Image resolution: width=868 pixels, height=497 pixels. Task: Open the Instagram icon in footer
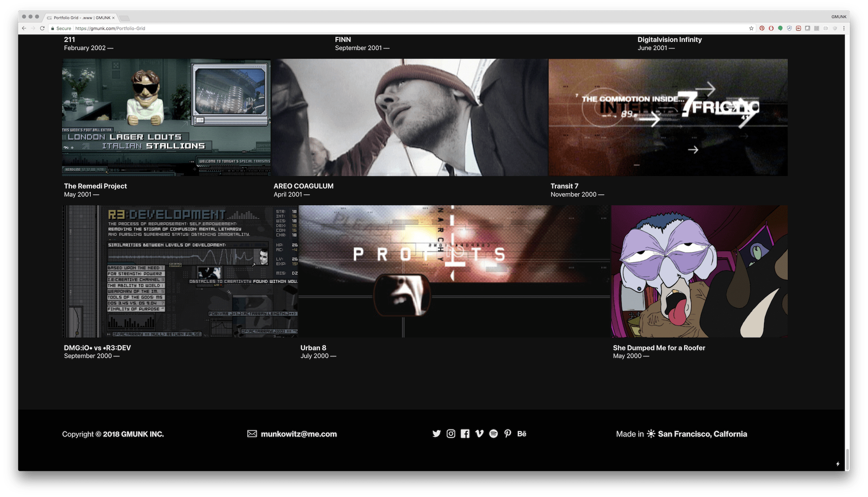click(451, 434)
